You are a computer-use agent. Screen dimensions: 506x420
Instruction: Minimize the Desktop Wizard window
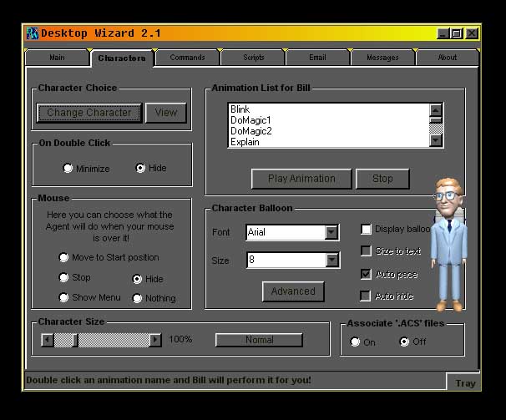click(443, 33)
